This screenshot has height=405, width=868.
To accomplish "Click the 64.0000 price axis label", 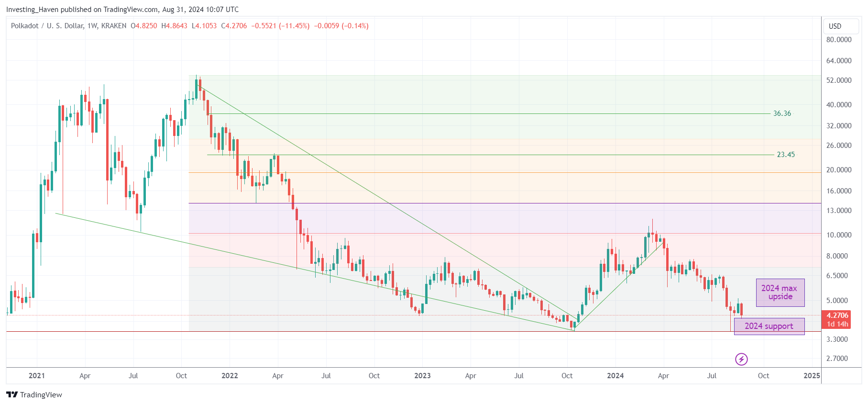I will coord(839,61).
